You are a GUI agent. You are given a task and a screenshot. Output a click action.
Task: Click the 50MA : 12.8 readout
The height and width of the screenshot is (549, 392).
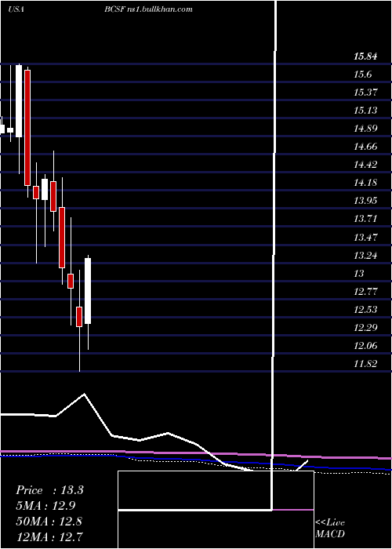point(49,521)
